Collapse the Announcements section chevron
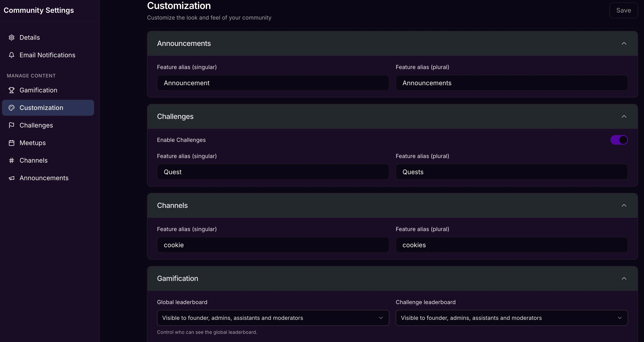The image size is (644, 342). pyautogui.click(x=624, y=43)
